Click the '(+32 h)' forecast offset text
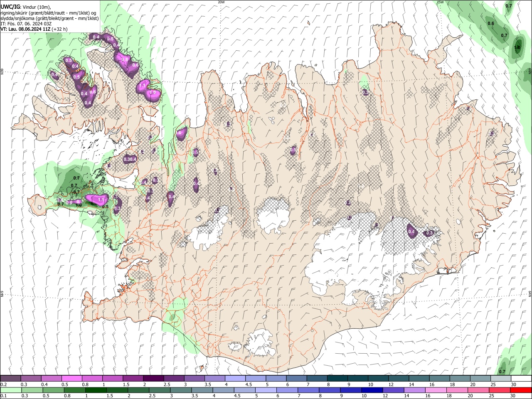Screen dimensions: 532x399 (60, 29)
